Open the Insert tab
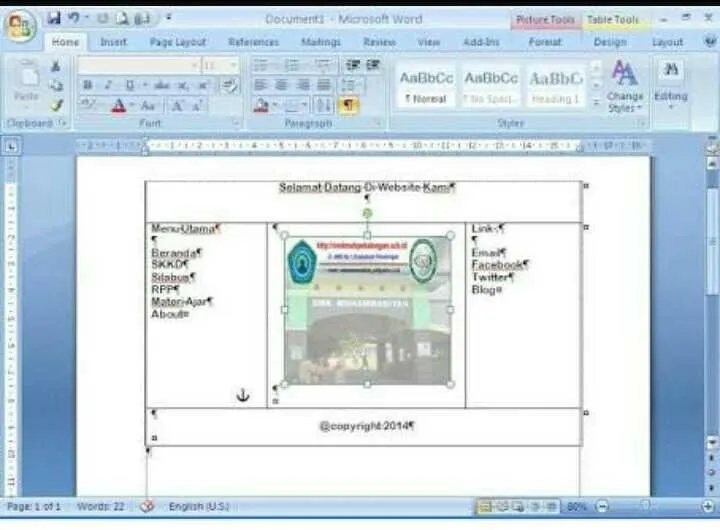 113,42
